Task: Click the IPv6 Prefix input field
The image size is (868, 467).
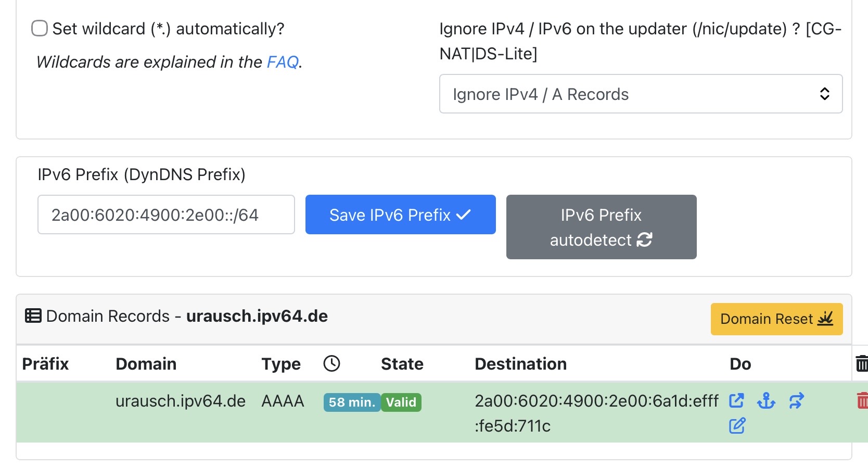Action: [x=166, y=214]
